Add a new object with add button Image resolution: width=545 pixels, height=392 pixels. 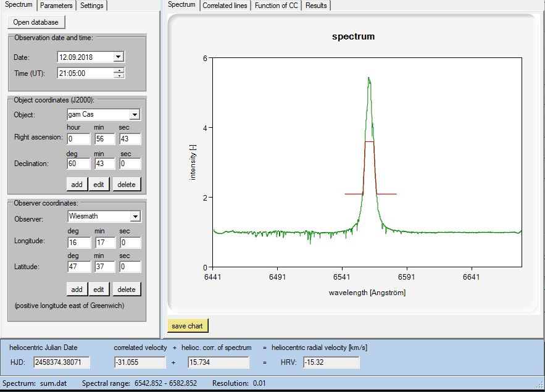pyautogui.click(x=77, y=185)
